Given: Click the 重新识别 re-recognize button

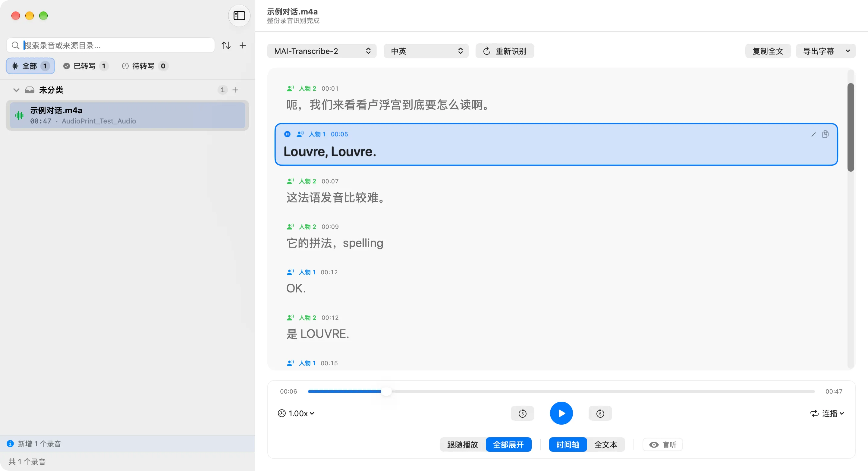Looking at the screenshot, I should click(505, 51).
